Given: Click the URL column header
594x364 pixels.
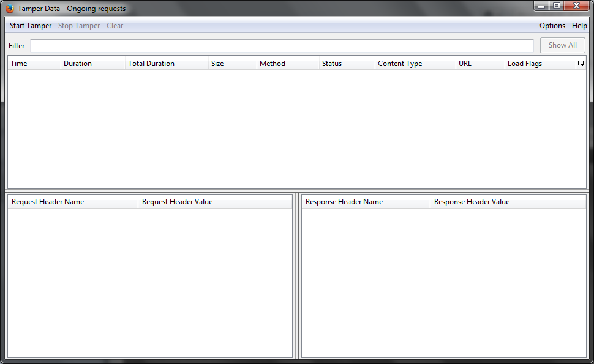Looking at the screenshot, I should point(479,64).
